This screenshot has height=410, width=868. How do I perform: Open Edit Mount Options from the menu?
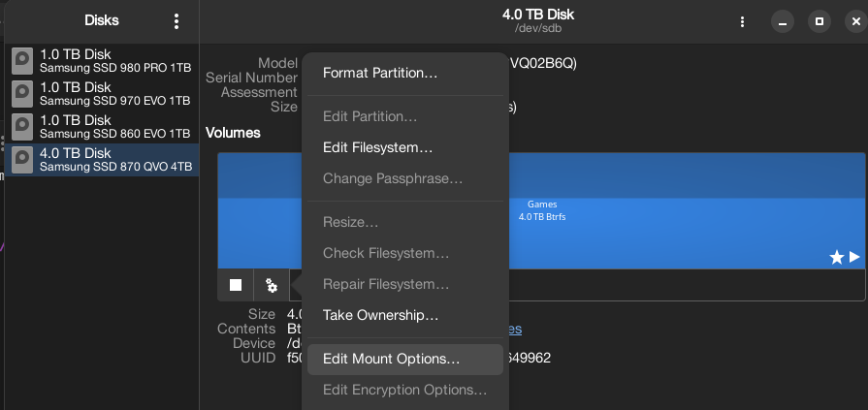point(391,359)
